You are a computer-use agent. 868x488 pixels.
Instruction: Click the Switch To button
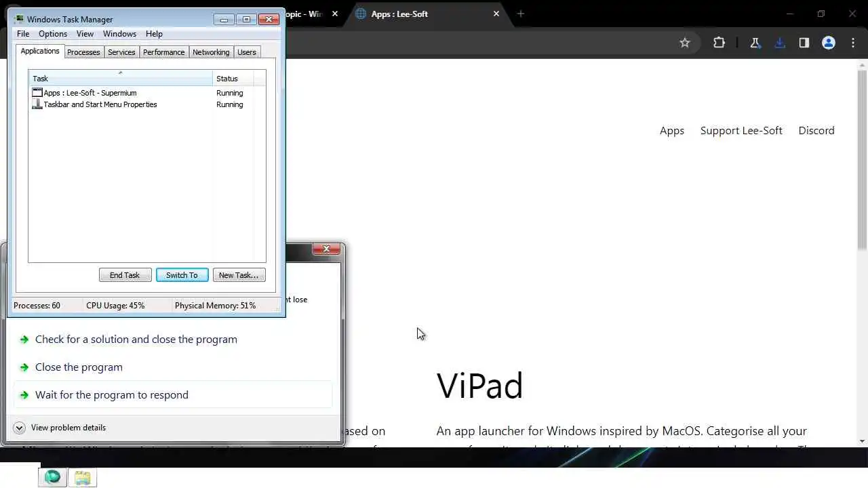[182, 275]
